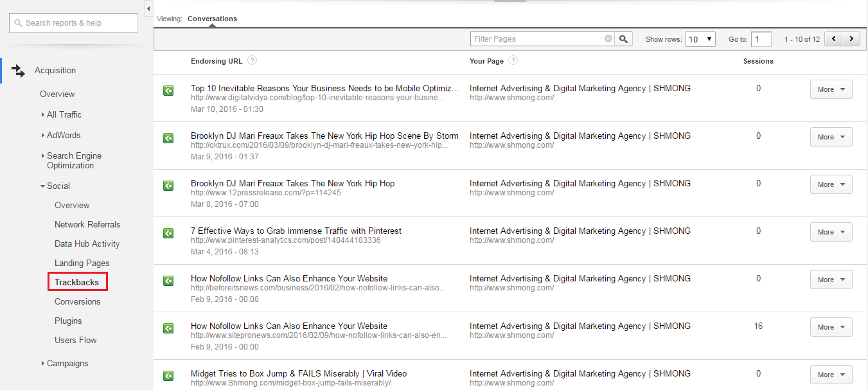Viewport: 868px width, 390px height.
Task: Click the Go to page number field
Action: tap(761, 39)
